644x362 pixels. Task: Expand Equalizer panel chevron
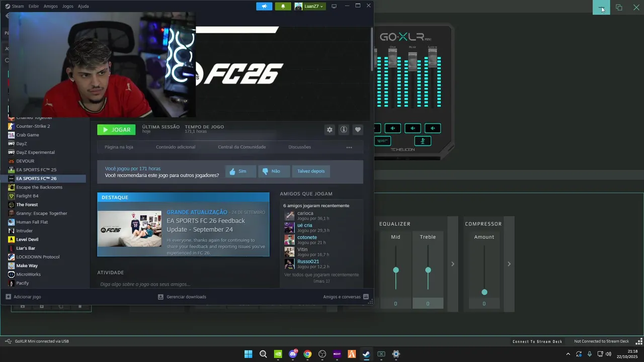coord(452,264)
